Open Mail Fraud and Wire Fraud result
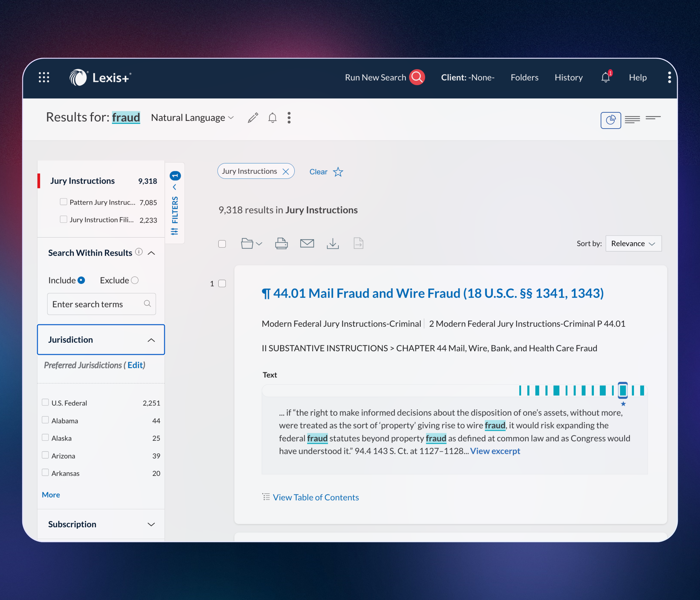The height and width of the screenshot is (600, 700). [433, 293]
